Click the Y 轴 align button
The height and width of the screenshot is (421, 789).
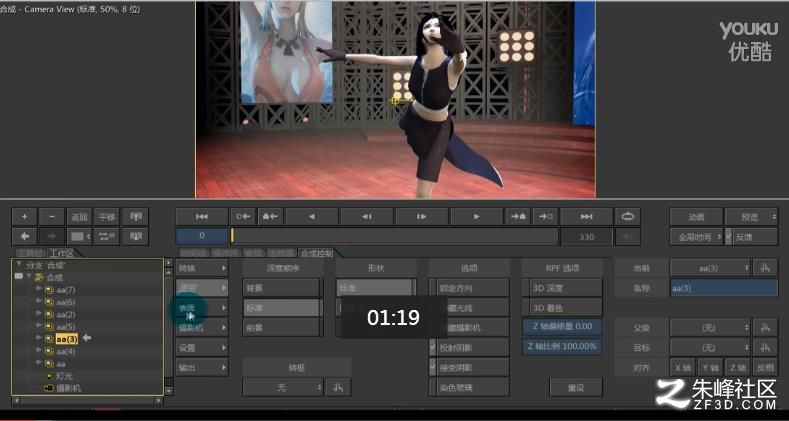click(710, 368)
